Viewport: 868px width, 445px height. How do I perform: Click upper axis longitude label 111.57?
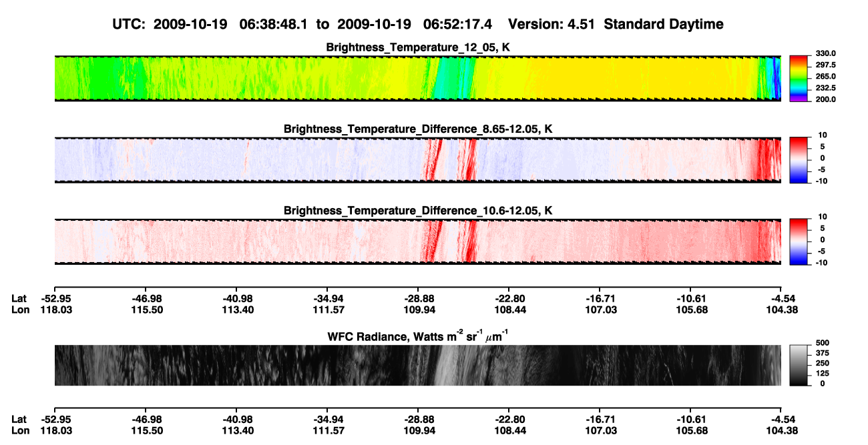point(327,310)
